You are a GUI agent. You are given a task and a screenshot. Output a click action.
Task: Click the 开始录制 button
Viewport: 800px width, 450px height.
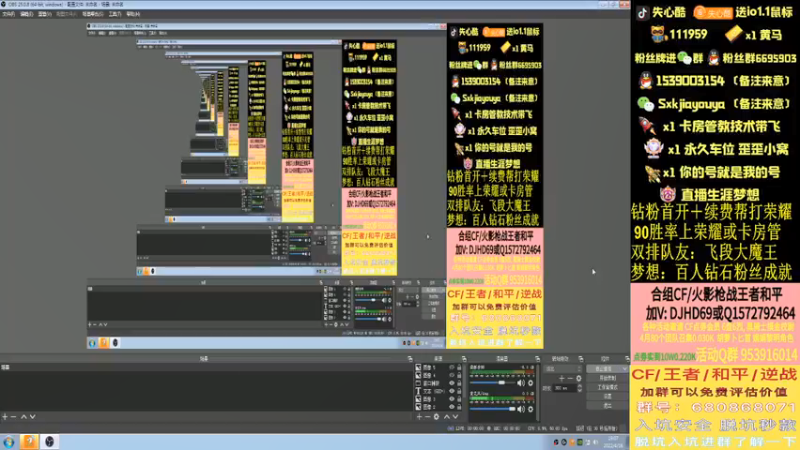608,378
